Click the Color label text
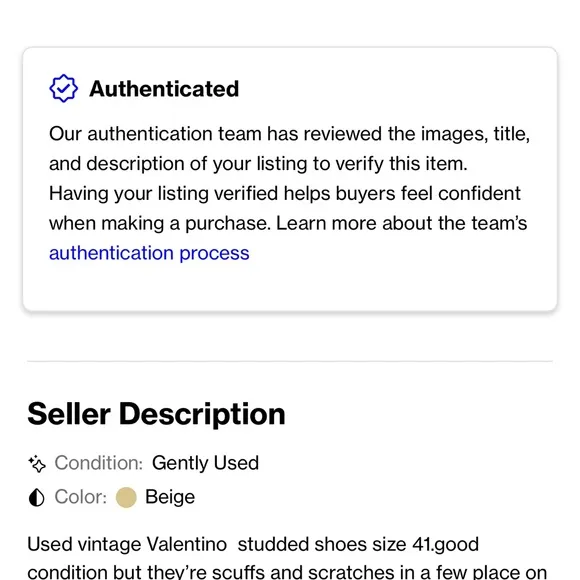This screenshot has width=580, height=580. [81, 497]
